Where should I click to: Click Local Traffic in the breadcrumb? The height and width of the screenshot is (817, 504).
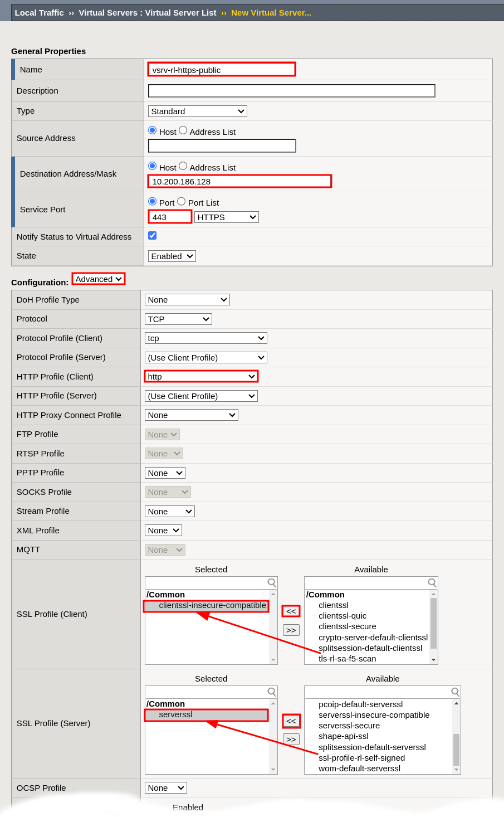(x=39, y=13)
